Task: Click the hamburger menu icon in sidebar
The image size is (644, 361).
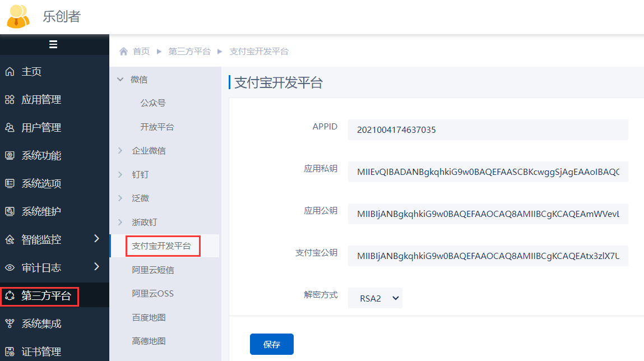Action: [x=53, y=45]
